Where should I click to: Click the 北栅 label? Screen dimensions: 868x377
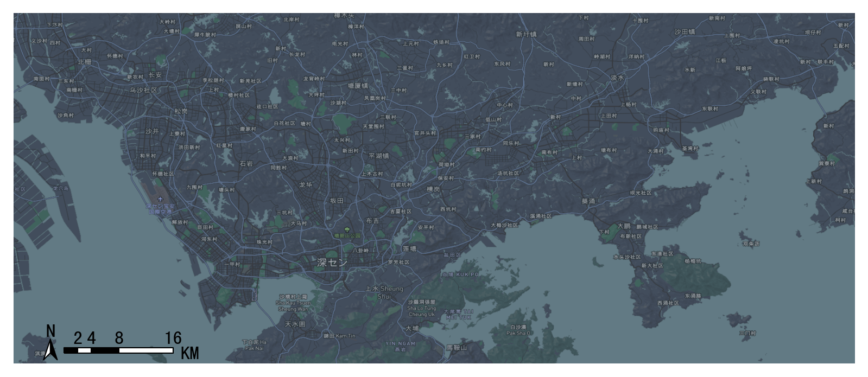(84, 62)
